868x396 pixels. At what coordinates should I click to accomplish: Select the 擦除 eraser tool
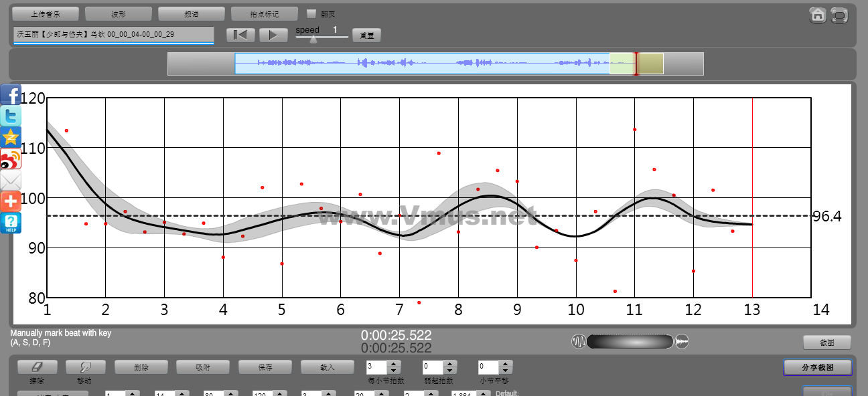click(38, 367)
